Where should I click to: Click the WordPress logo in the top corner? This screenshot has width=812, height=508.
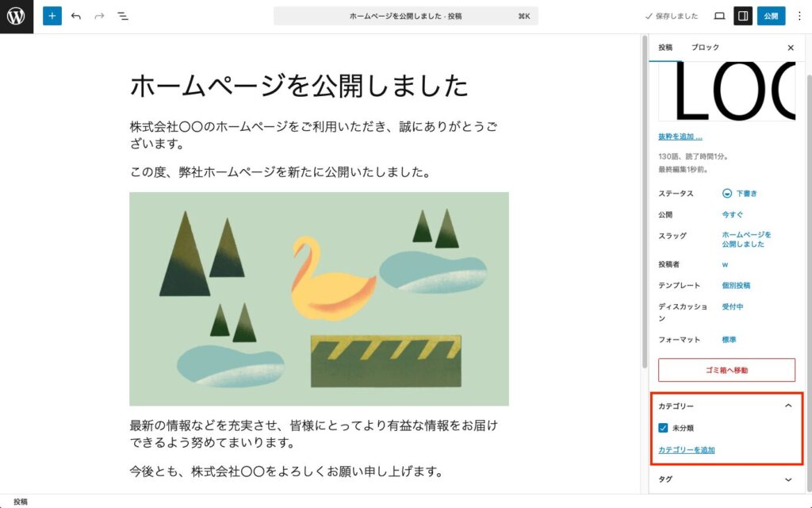click(16, 16)
